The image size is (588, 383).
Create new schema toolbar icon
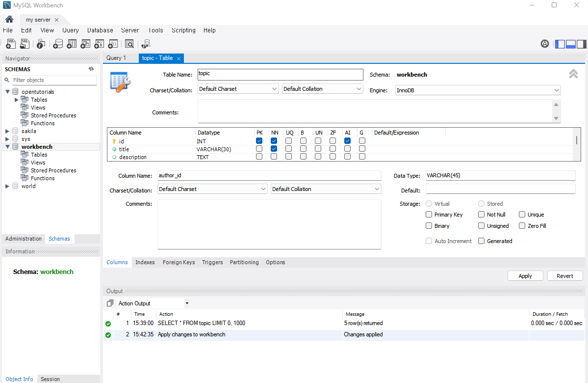(x=58, y=44)
